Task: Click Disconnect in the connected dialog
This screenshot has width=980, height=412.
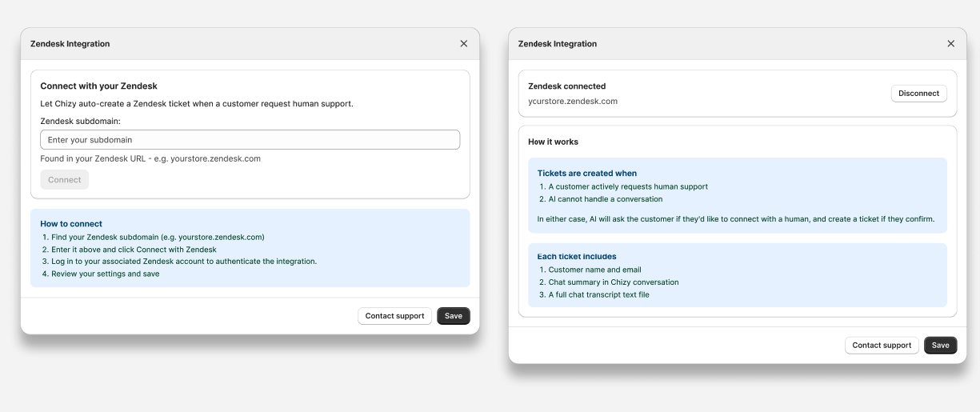Action: tap(919, 94)
